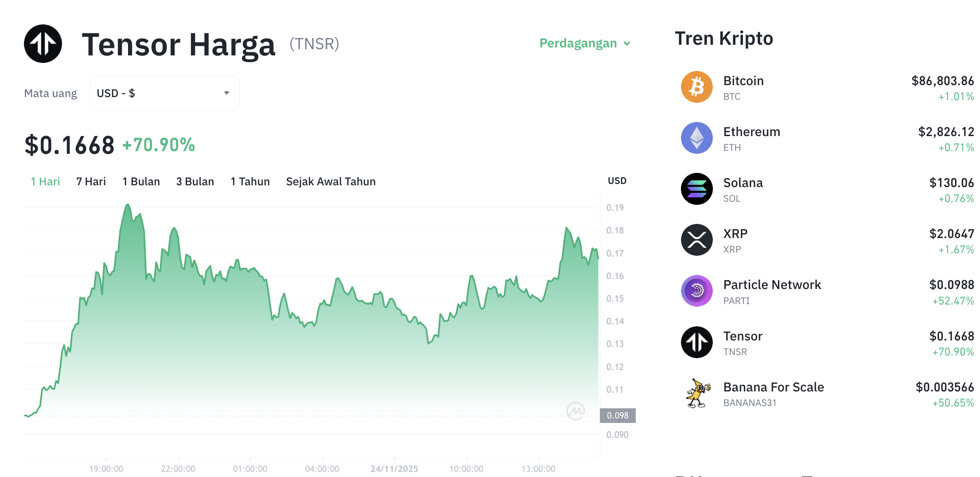Switch chart to 3 Bulan range

pos(195,181)
